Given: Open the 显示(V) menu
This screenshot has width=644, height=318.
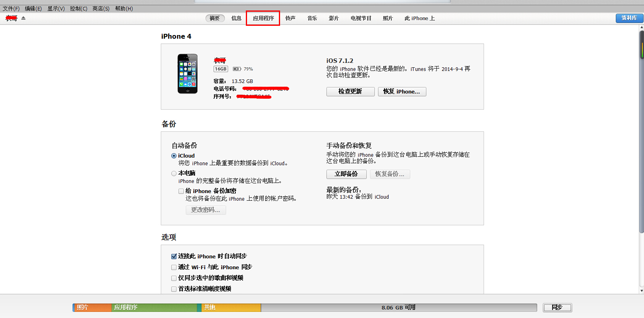Looking at the screenshot, I should tap(56, 8).
